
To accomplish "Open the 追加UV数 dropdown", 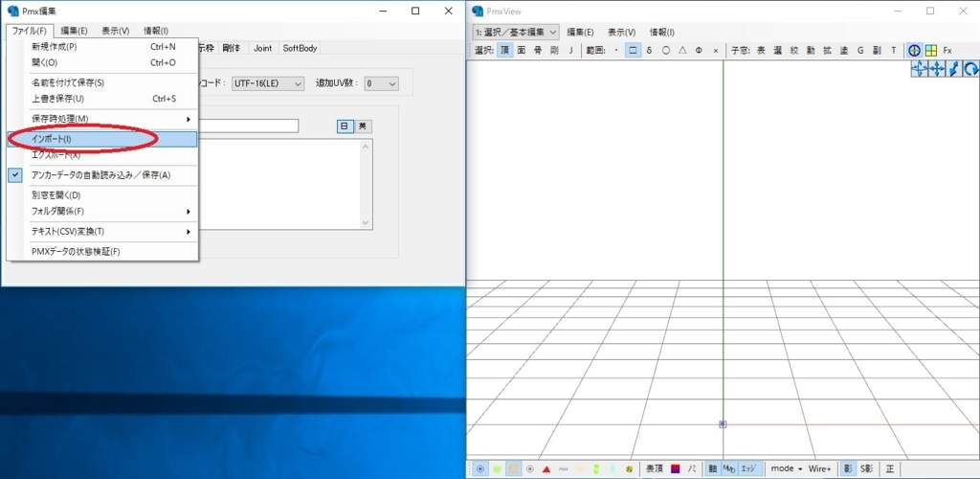I will click(382, 83).
